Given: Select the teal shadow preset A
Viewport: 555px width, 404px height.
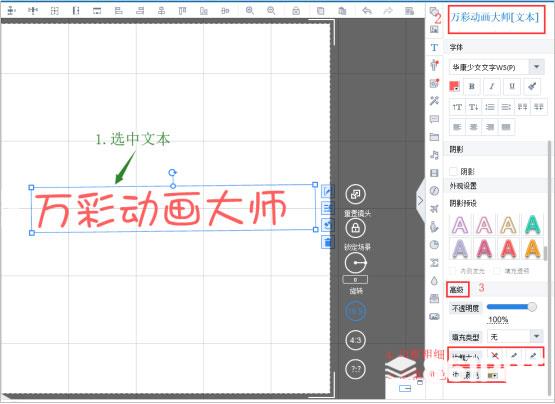Looking at the screenshot, I should (532, 224).
